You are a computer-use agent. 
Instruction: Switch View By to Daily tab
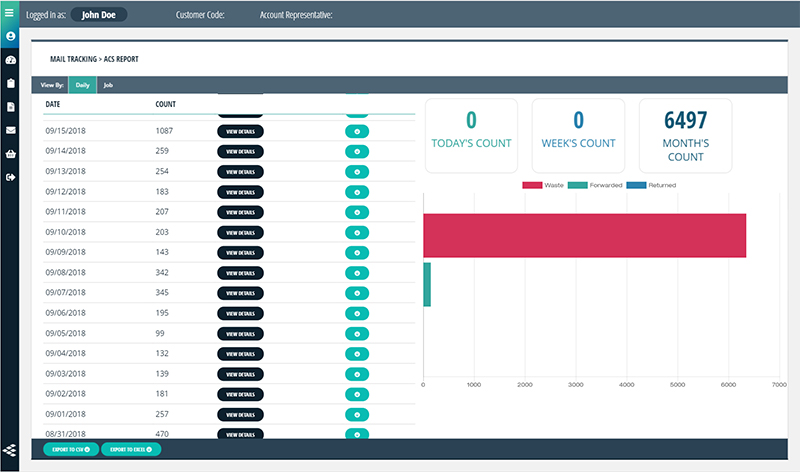pos(83,86)
